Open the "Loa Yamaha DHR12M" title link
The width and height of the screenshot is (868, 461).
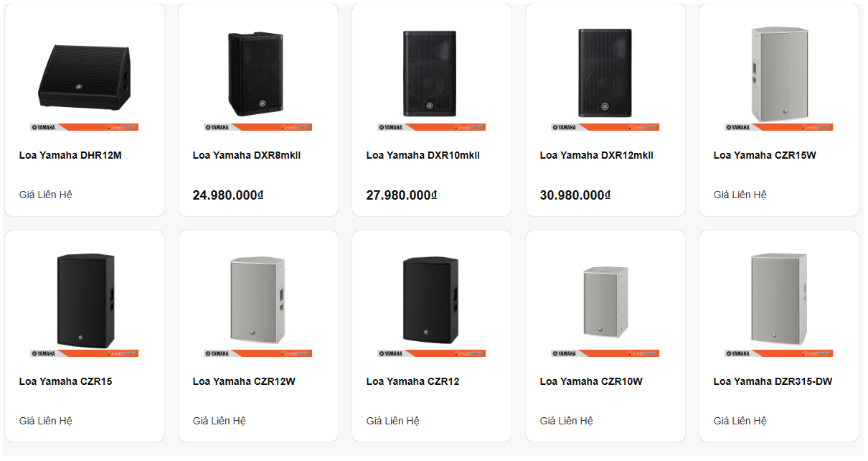[x=70, y=155]
